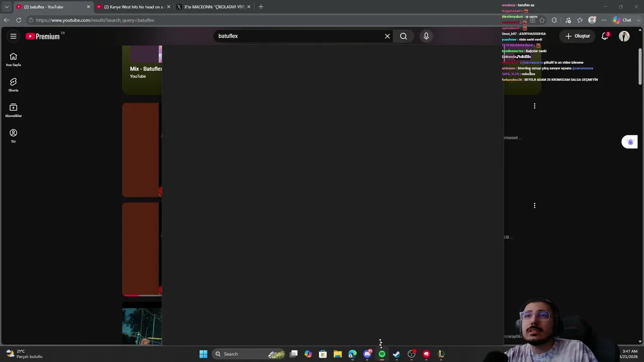644x362 pixels.
Task: Open the YouTube account avatar menu
Action: tap(624, 36)
